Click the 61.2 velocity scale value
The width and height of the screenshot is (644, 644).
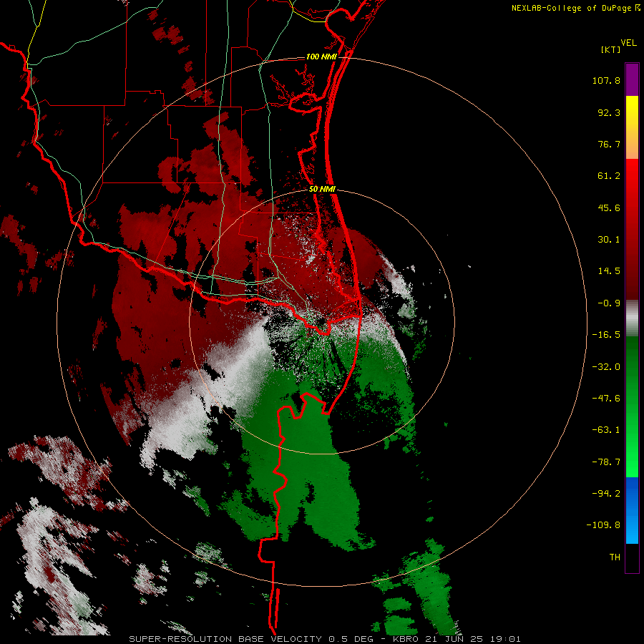coord(609,176)
